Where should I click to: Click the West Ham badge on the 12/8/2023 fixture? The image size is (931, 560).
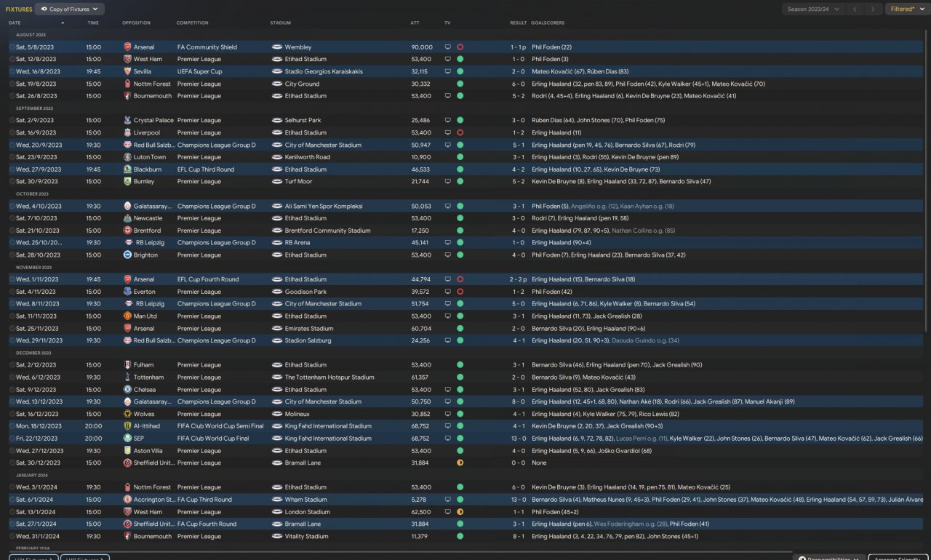[127, 60]
